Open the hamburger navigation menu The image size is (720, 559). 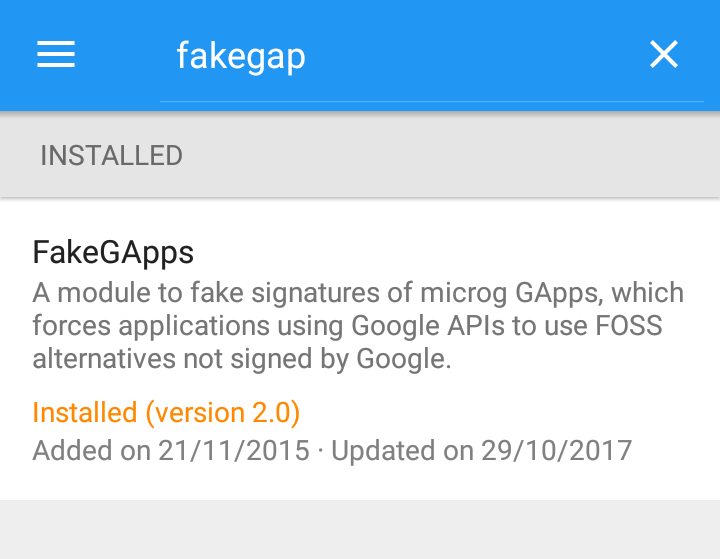click(x=56, y=55)
